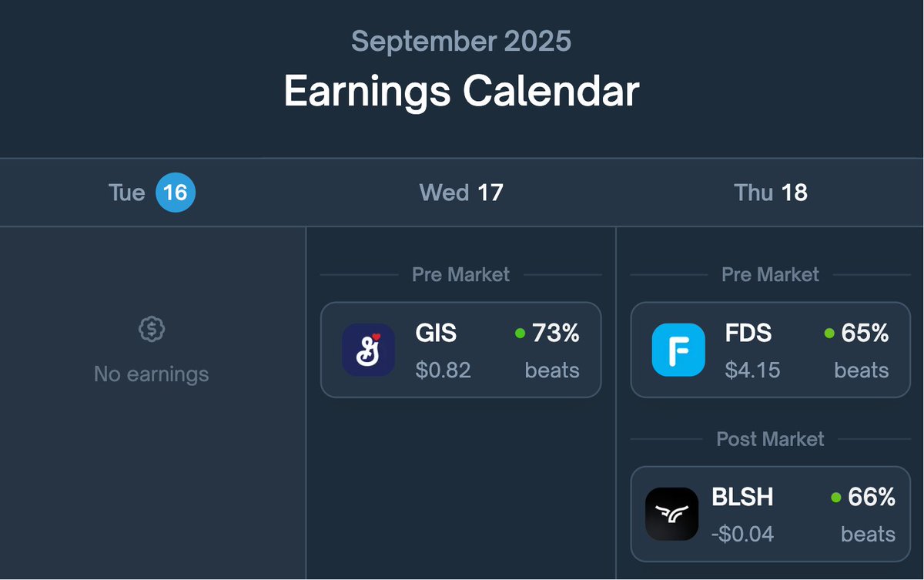Image resolution: width=924 pixels, height=580 pixels.
Task: Open the GIS ticker symbol
Action: pos(436,333)
